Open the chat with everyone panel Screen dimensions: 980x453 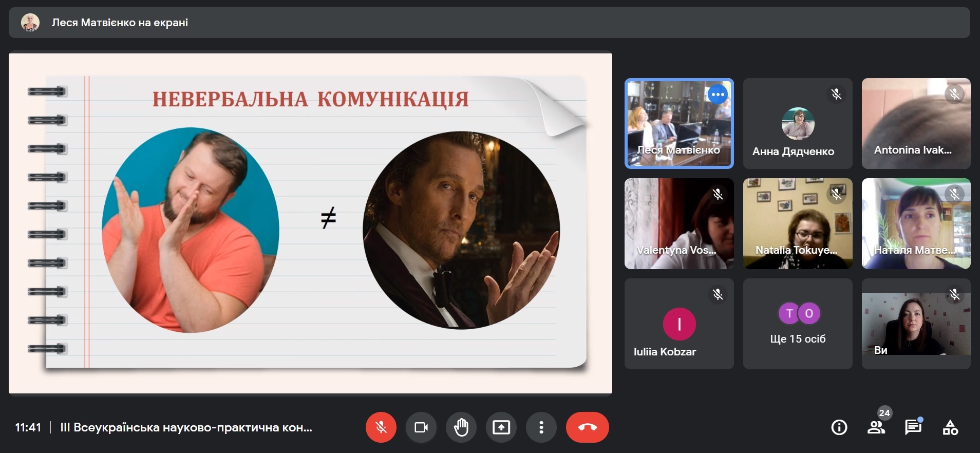(x=913, y=427)
